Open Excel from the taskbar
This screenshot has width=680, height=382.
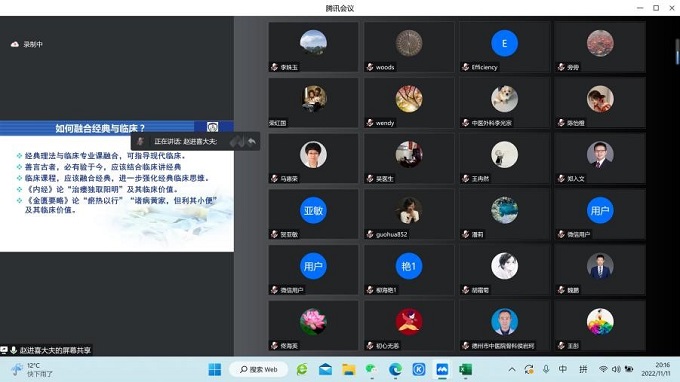click(x=465, y=369)
